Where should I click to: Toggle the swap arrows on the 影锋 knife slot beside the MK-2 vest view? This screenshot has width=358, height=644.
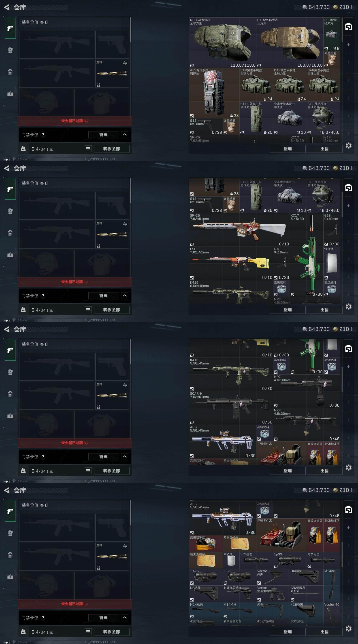click(x=125, y=63)
